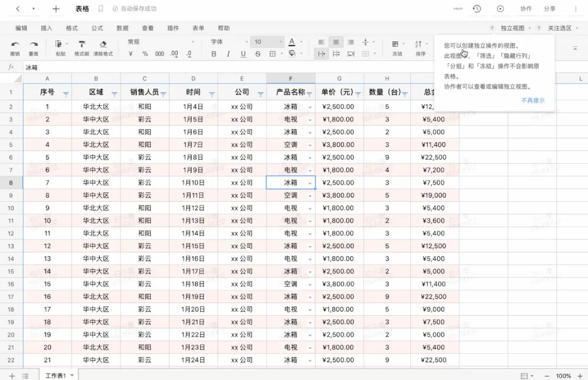
Task: Apply currency format with ¥ icon
Action: pos(130,53)
